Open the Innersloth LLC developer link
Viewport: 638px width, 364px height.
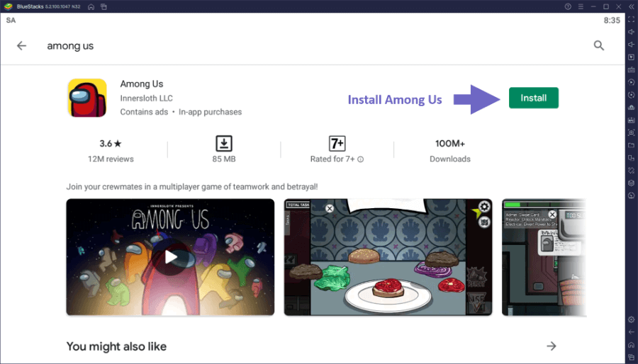(146, 98)
